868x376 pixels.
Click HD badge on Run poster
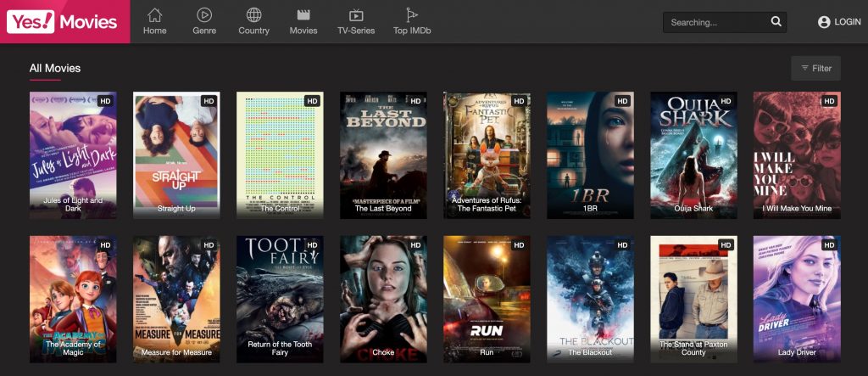(519, 245)
